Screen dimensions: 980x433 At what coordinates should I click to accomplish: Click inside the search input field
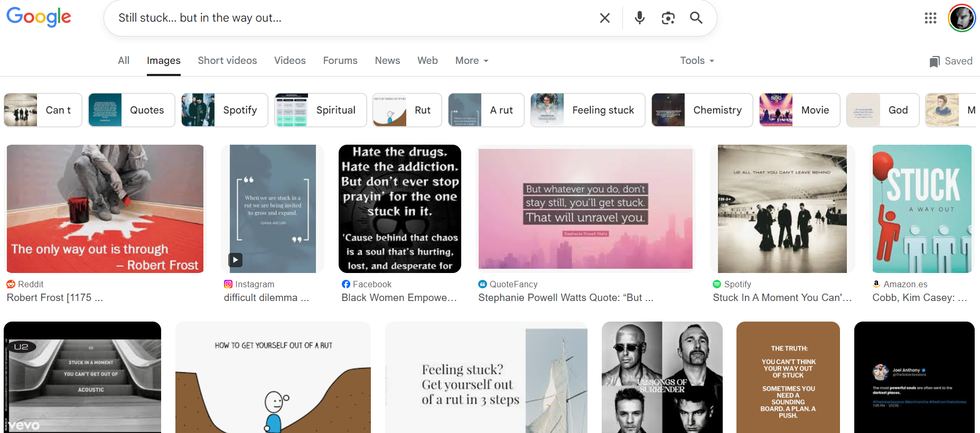[349, 18]
